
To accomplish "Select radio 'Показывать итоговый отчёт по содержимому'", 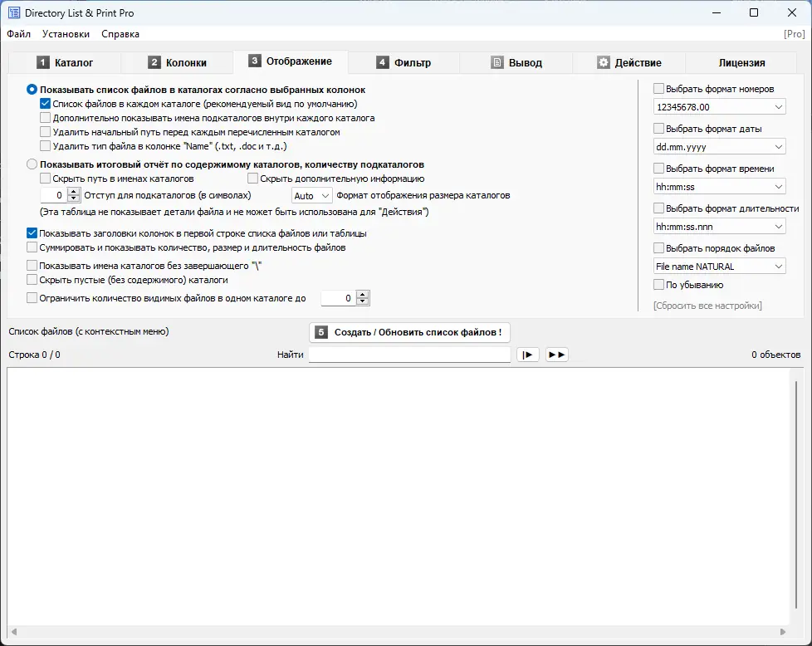I will coord(32,164).
